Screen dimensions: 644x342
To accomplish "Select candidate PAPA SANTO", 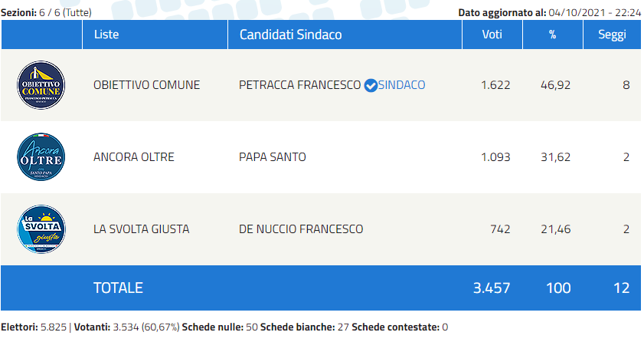I will [x=273, y=157].
